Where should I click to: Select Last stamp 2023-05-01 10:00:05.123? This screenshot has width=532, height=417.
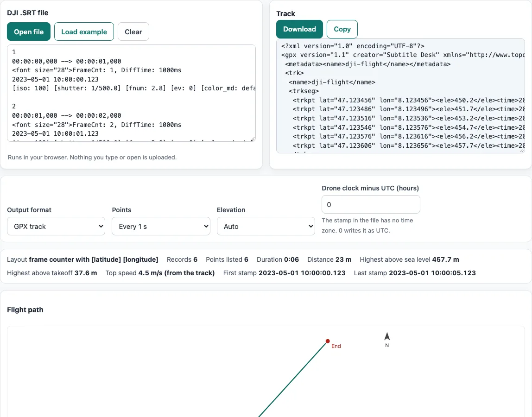pos(415,273)
